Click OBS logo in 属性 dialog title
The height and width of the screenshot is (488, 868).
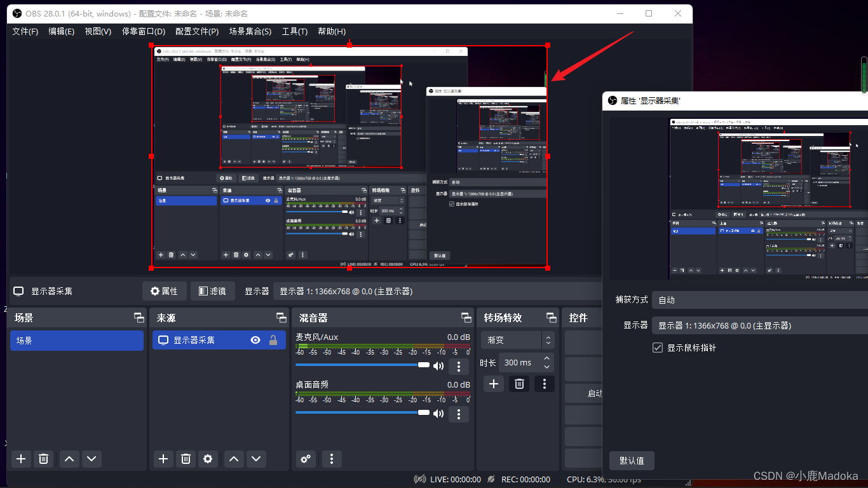pos(613,100)
